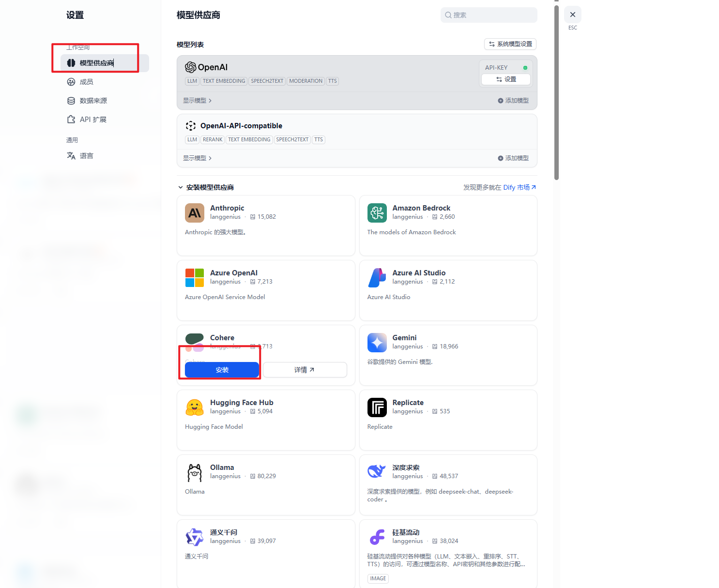The width and height of the screenshot is (719, 588).
Task: Click the Anthropic provider logo
Action: pos(195,213)
